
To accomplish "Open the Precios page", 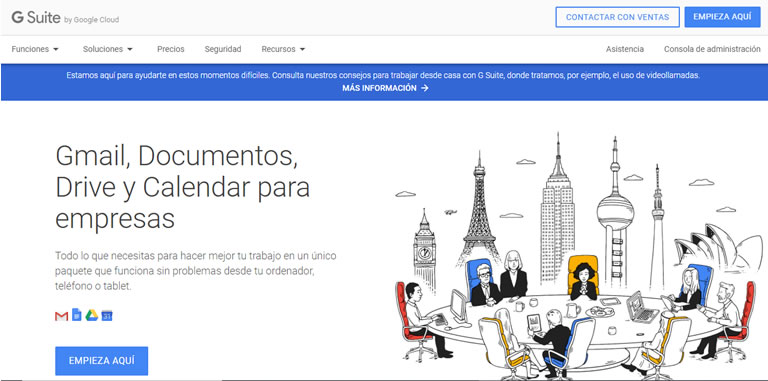I will [170, 49].
